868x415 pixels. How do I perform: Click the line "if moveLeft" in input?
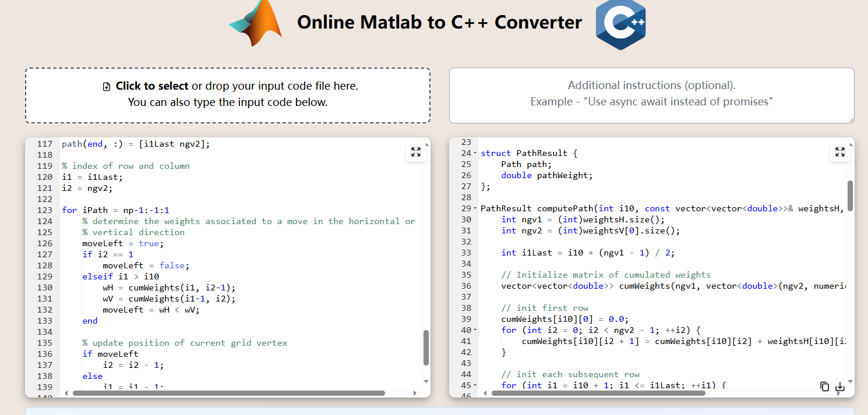click(111, 354)
